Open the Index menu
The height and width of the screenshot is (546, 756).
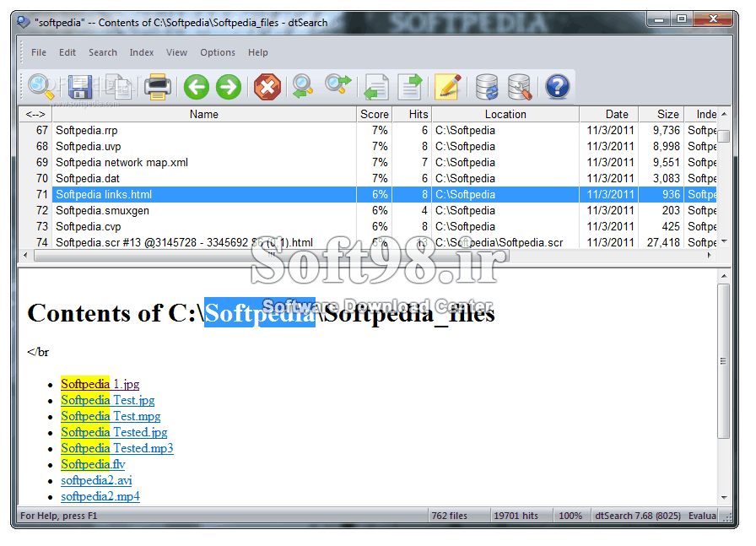tap(142, 52)
